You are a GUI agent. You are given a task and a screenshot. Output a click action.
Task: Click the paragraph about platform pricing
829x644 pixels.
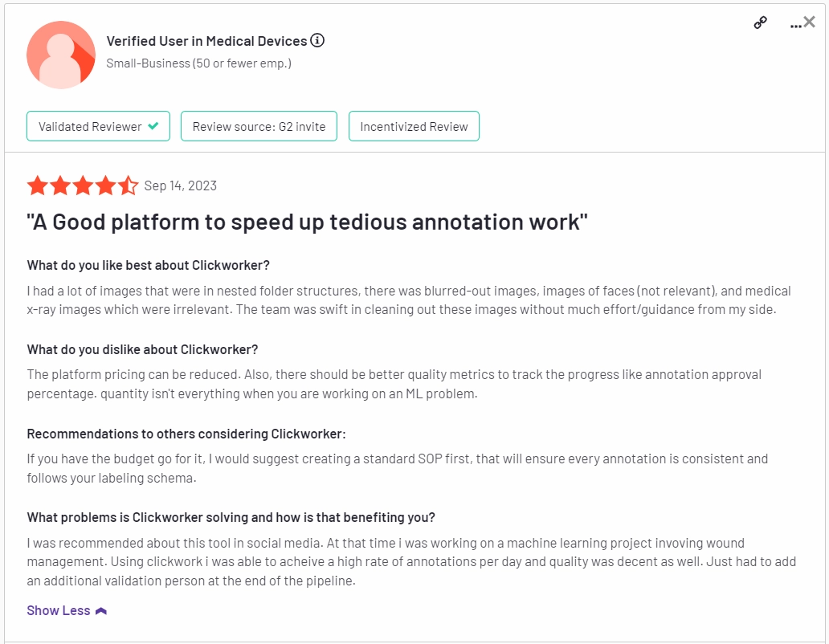point(394,384)
